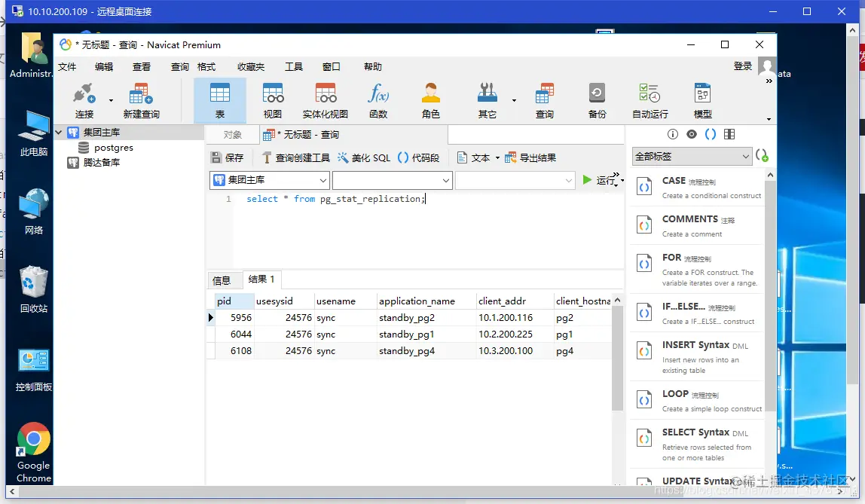Select the 表 table toolbar icon
865x504 pixels.
219,100
